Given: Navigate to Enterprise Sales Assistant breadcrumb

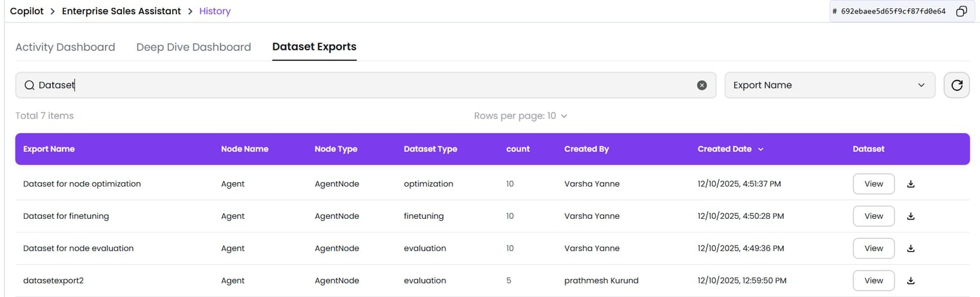Looking at the screenshot, I should pyautogui.click(x=121, y=11).
